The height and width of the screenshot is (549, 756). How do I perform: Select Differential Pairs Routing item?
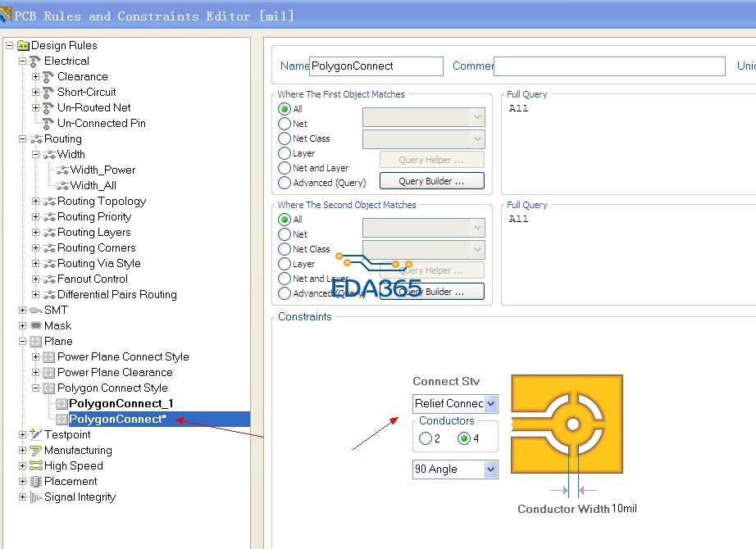coord(117,294)
